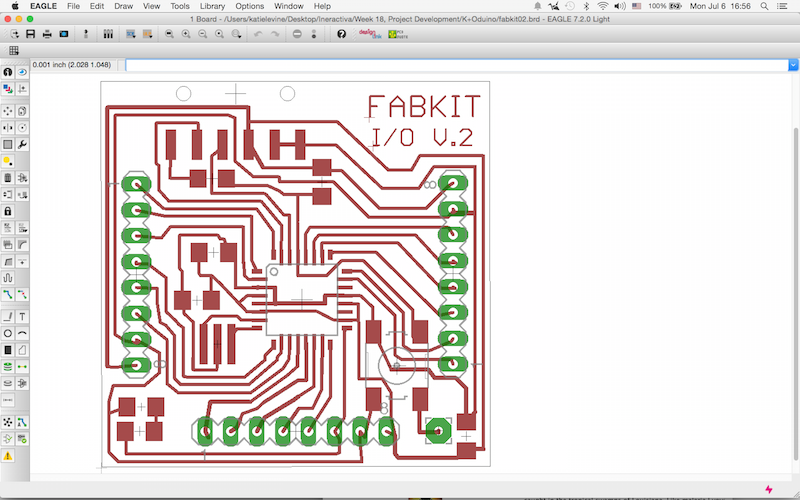Viewport: 800px width, 500px height.
Task: Select the Mark tool
Action: 22,89
